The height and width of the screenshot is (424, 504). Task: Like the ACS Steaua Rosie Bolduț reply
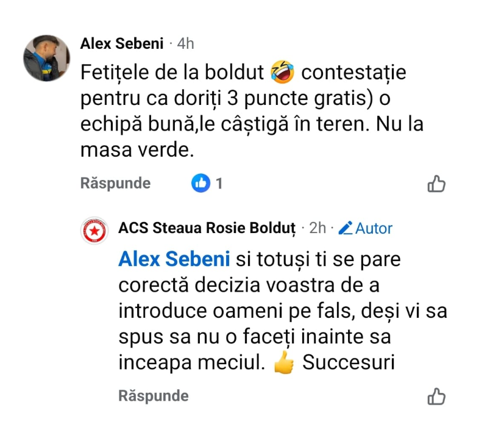[436, 397]
